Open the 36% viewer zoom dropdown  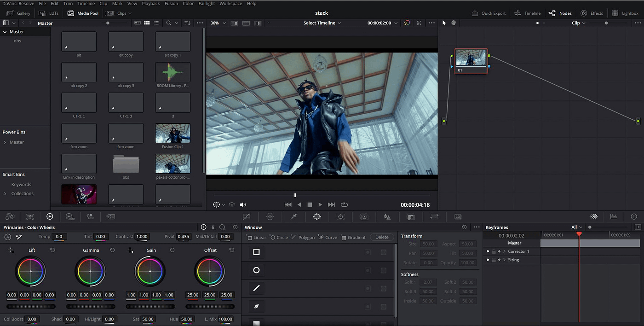pyautogui.click(x=217, y=23)
